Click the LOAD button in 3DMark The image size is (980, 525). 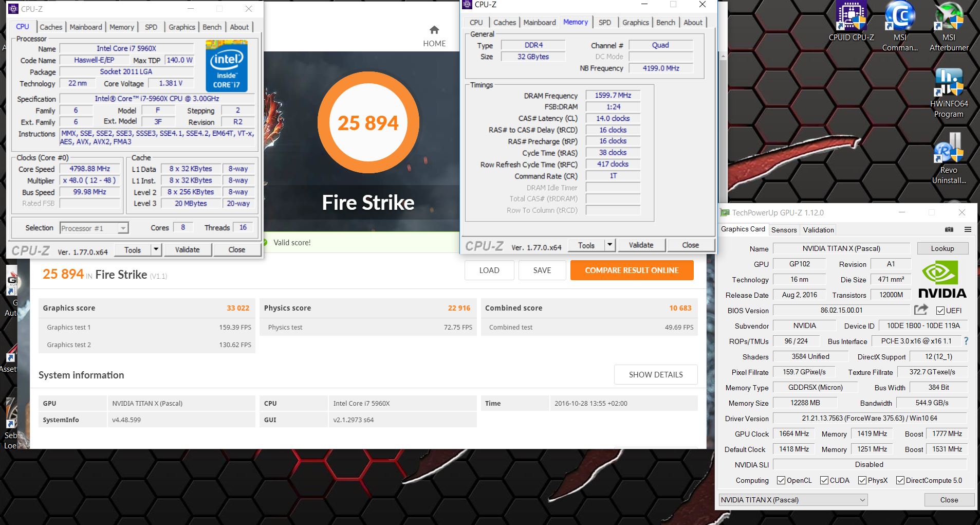489,270
